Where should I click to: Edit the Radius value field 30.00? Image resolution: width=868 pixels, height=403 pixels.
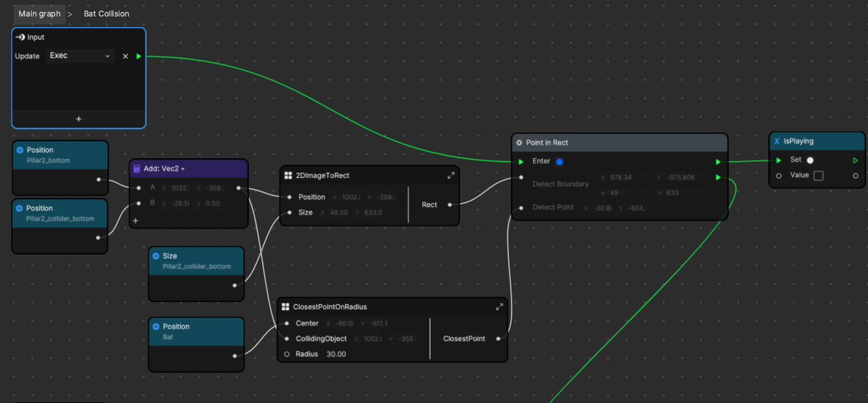pyautogui.click(x=336, y=354)
